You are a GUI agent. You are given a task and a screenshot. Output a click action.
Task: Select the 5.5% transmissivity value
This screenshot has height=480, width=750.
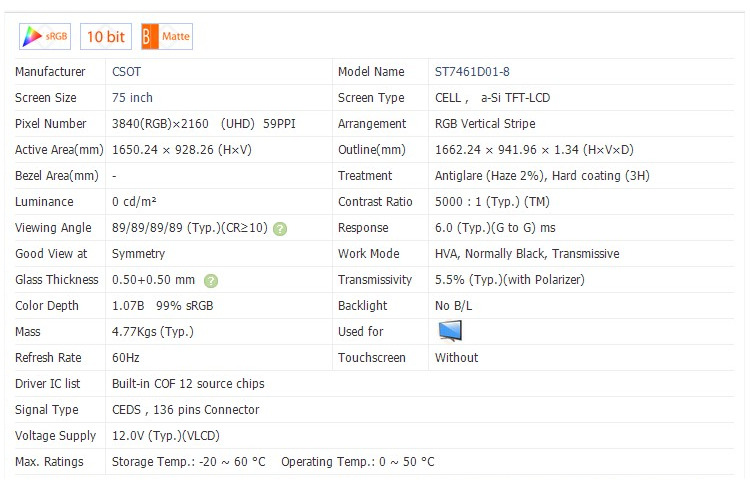(509, 280)
